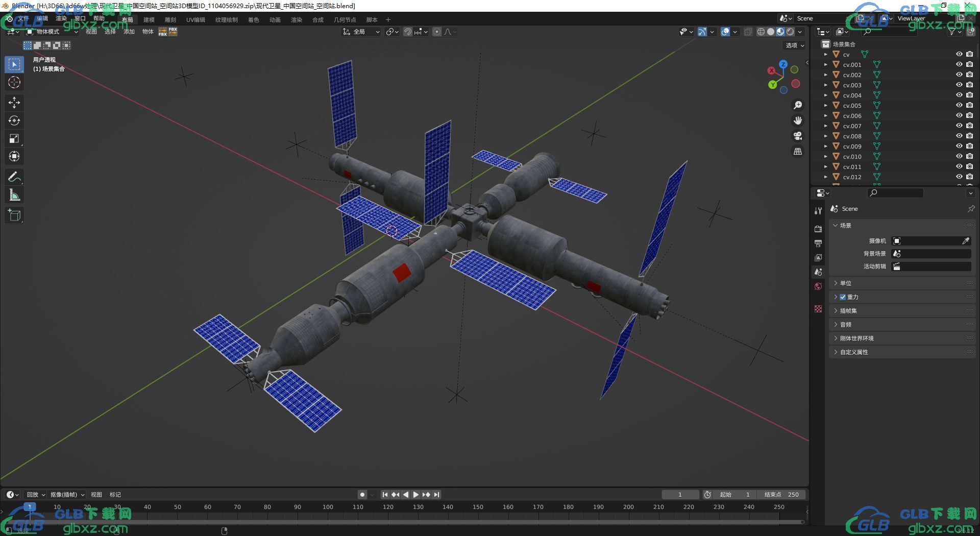
Task: Open the Texture properties tab
Action: (818, 309)
